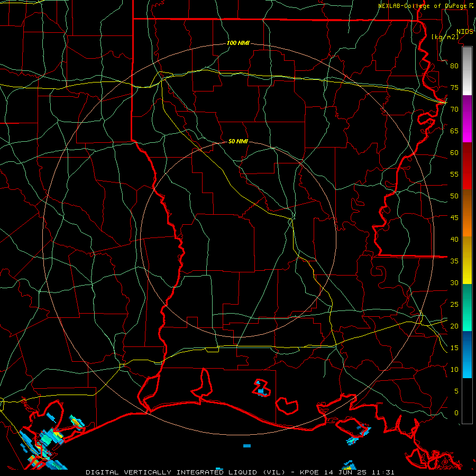Click the 50 NMI range ring label
Viewport: 476px width, 476px height.
point(238,141)
